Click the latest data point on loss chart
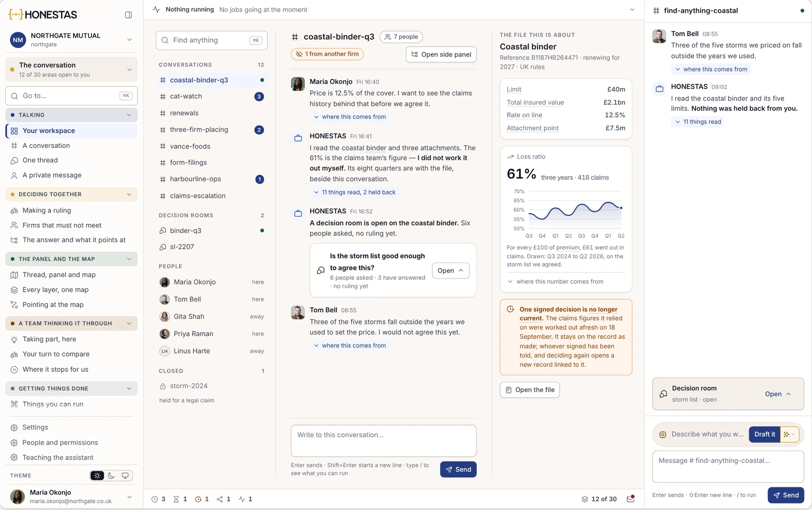Image resolution: width=812 pixels, height=510 pixels. pos(621,208)
